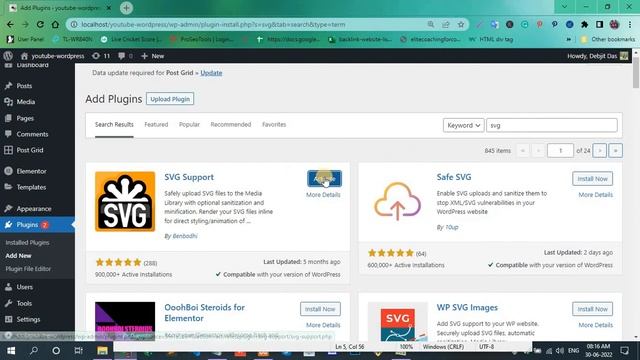
Task: Click the New content menu
Action: coord(153,56)
